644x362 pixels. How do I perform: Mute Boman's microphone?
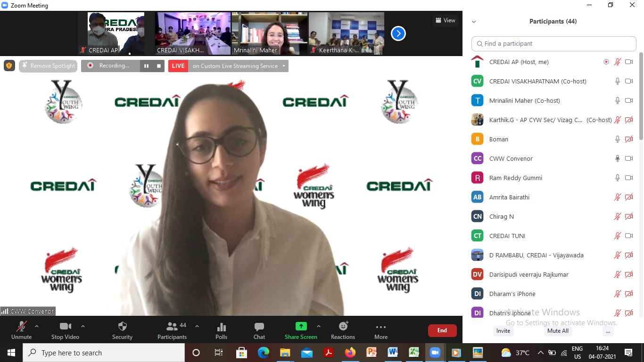click(618, 139)
